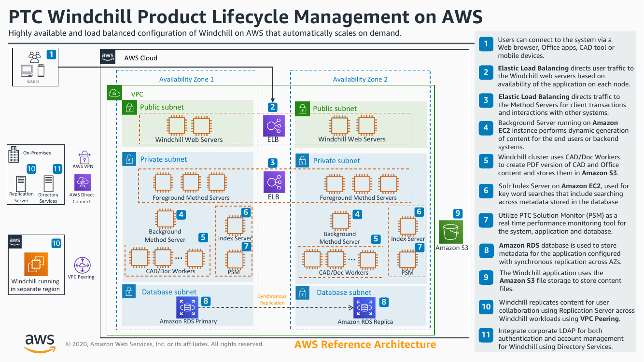Click the copyright notice text

(165, 344)
